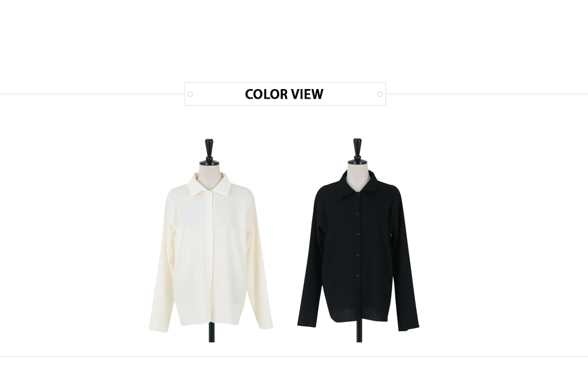Click the mannequin neck knob above ivory shirt

[x=209, y=152]
